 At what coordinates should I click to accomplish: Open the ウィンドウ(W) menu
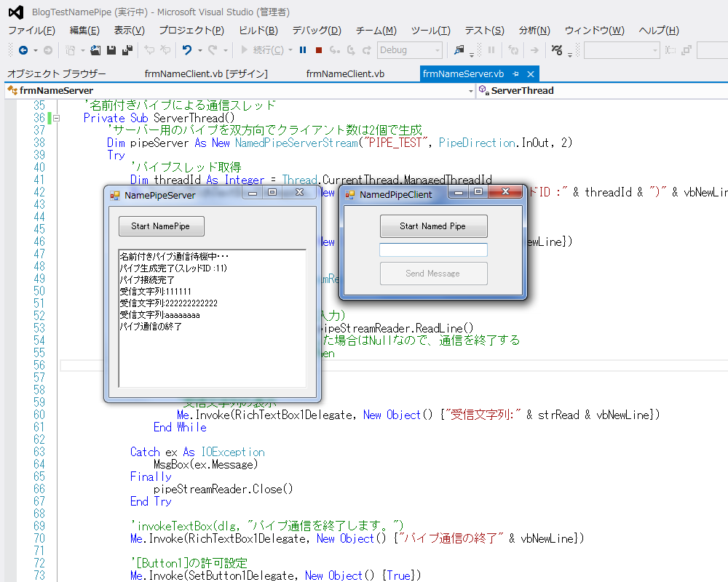click(594, 31)
